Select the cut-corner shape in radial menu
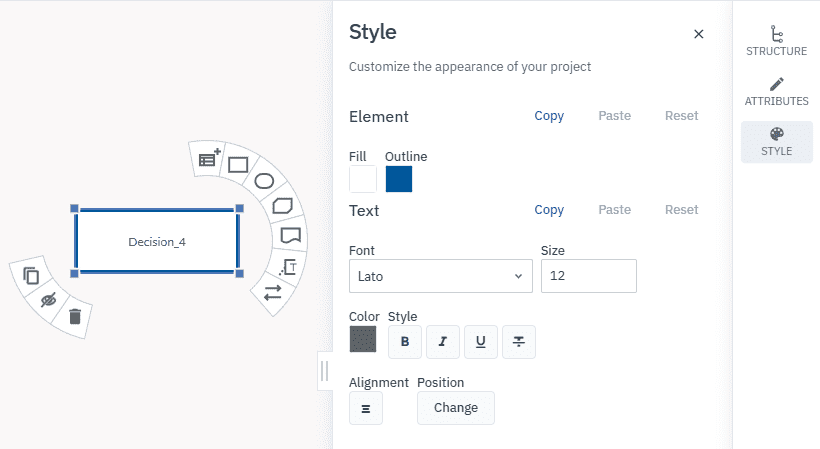The height and width of the screenshot is (449, 820). [x=282, y=206]
